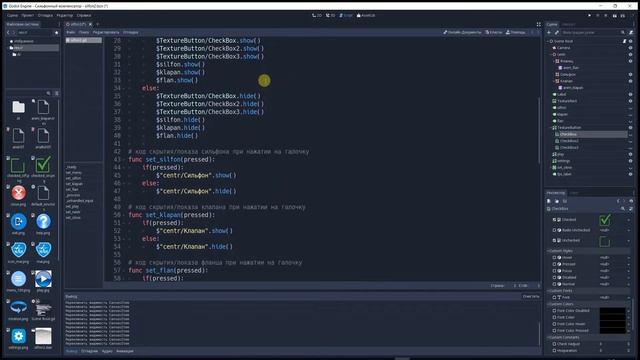
Task: Clear output with the Очистить button
Action: [531, 296]
